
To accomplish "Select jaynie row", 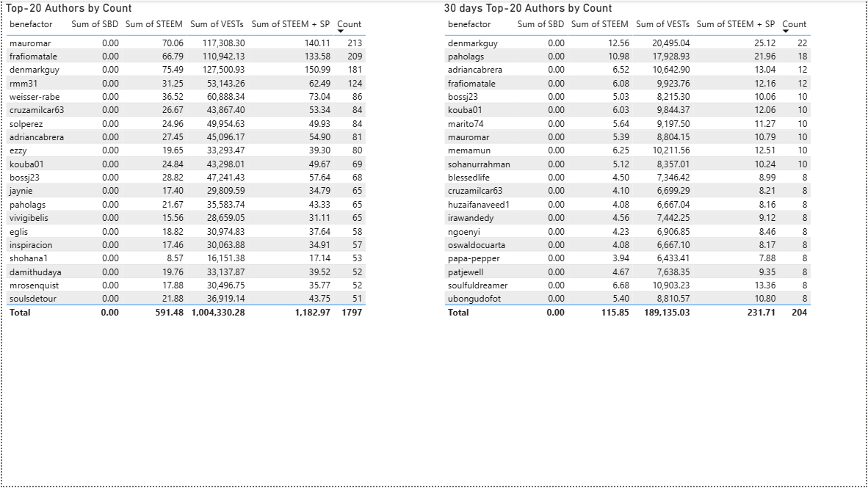I will click(186, 191).
